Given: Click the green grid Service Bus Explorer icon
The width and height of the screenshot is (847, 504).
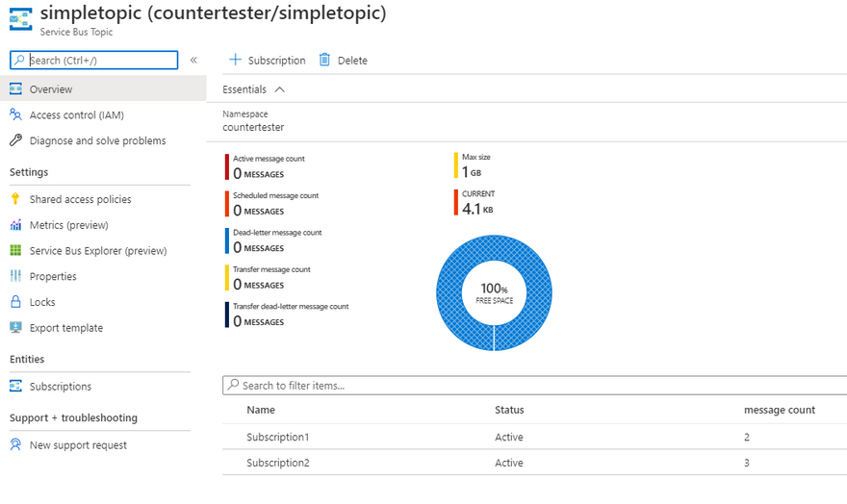Looking at the screenshot, I should [x=15, y=250].
